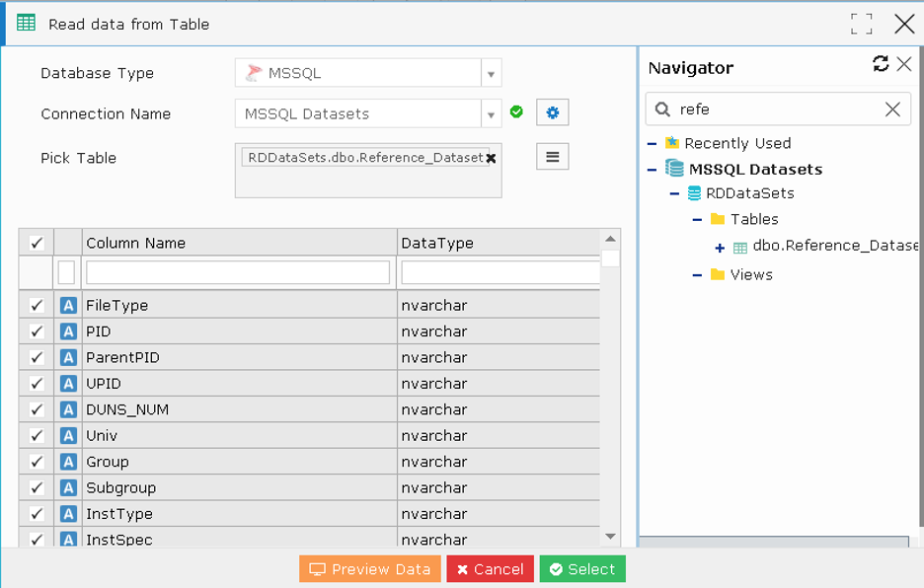924x588 pixels.
Task: Uncheck the PID column checkbox
Action: coord(37,331)
